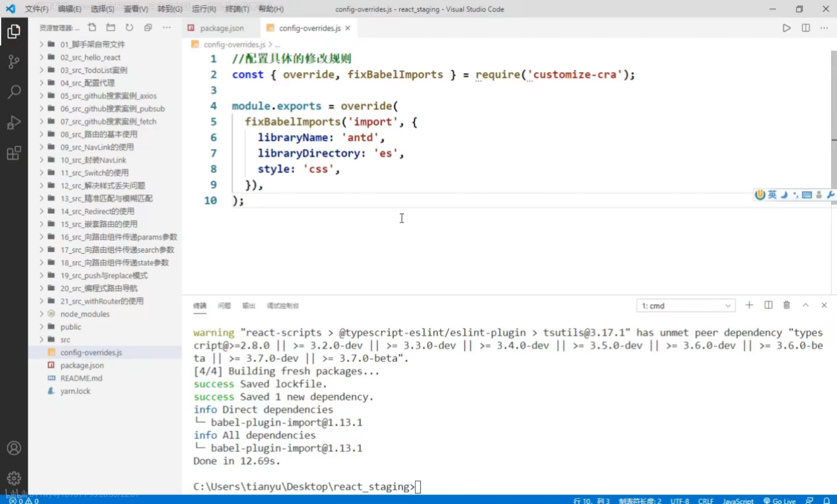Viewport: 837px width, 504px height.
Task: Click the Run Code play icon
Action: 786,28
